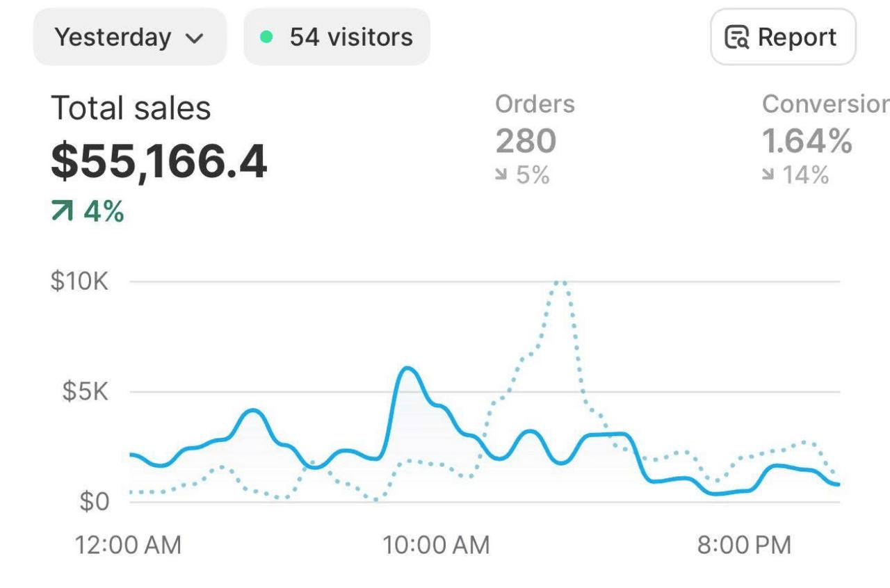
Task: Click the green live visitors dot
Action: tap(266, 37)
